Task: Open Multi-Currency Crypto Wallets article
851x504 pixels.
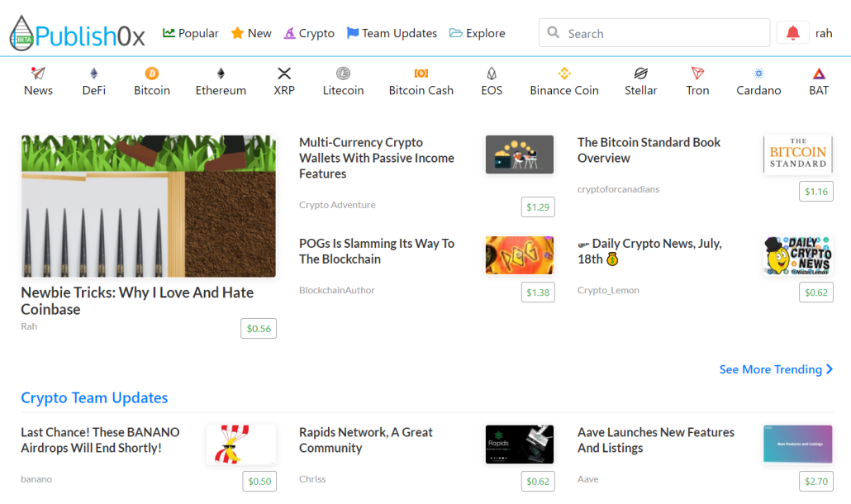Action: pos(377,158)
